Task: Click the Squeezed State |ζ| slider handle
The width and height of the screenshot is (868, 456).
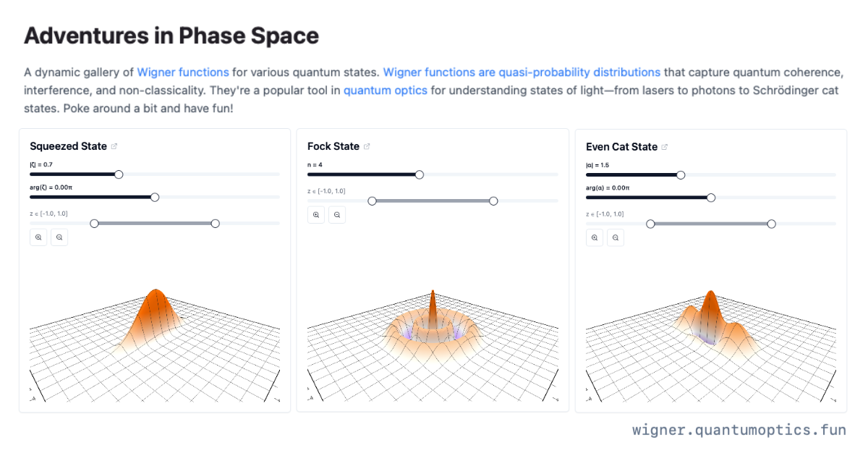Action: (x=119, y=174)
